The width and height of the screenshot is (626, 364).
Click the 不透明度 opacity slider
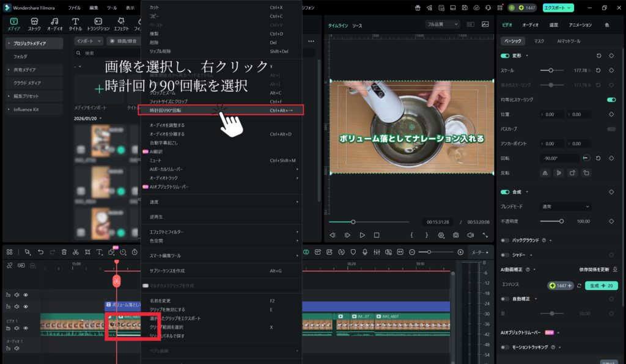tap(551, 221)
